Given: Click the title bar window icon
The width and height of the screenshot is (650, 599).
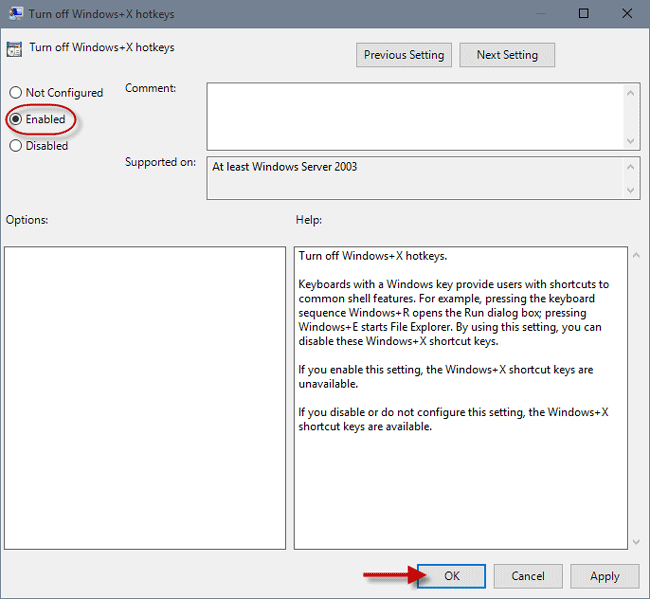Looking at the screenshot, I should click(16, 13).
